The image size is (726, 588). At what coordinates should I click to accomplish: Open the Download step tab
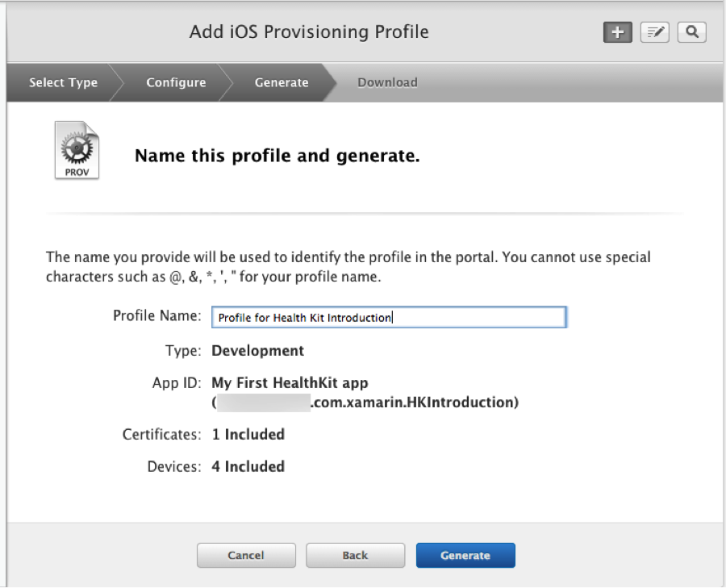pyautogui.click(x=387, y=82)
